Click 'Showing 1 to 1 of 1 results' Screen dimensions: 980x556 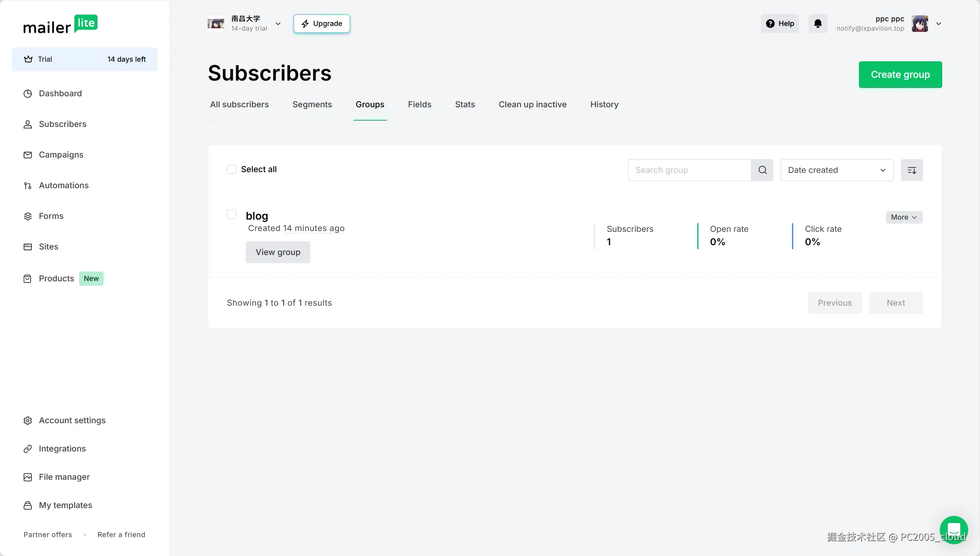279,303
